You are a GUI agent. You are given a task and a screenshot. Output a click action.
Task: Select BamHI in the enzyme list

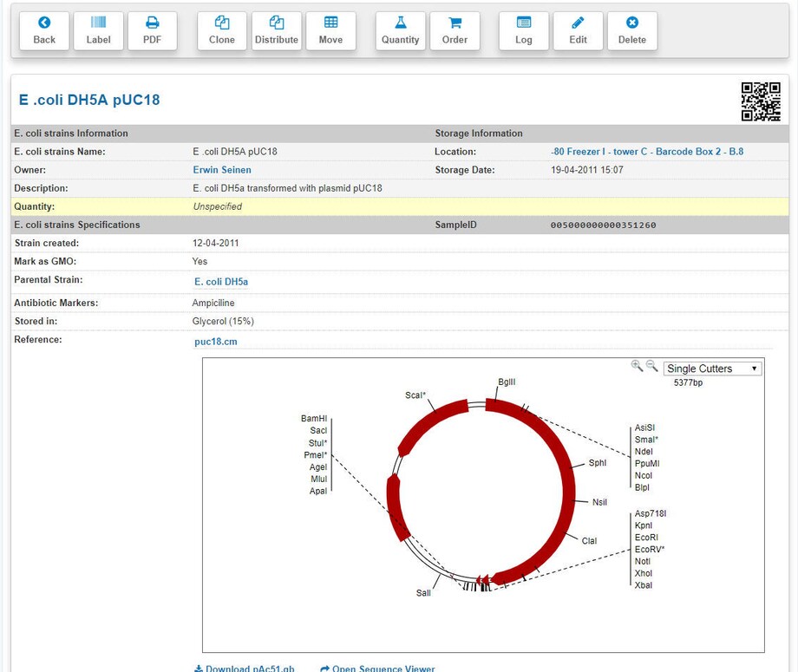(314, 419)
